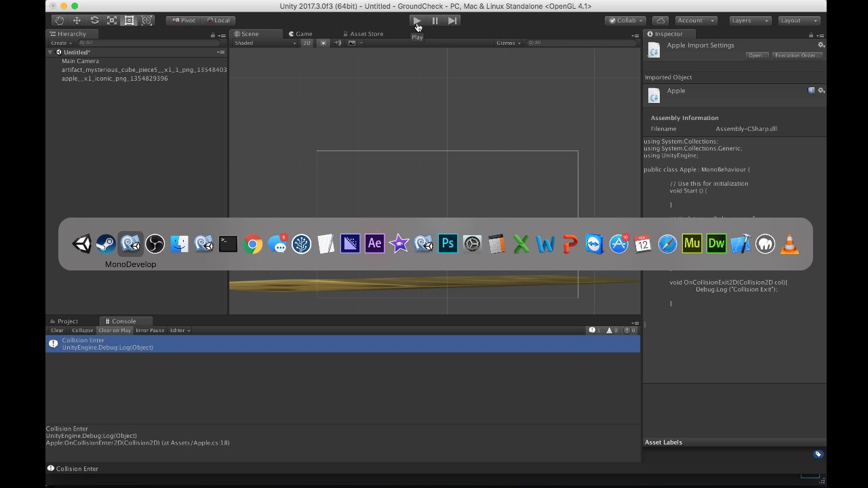
Task: Open the cloud services icon
Action: 660,20
